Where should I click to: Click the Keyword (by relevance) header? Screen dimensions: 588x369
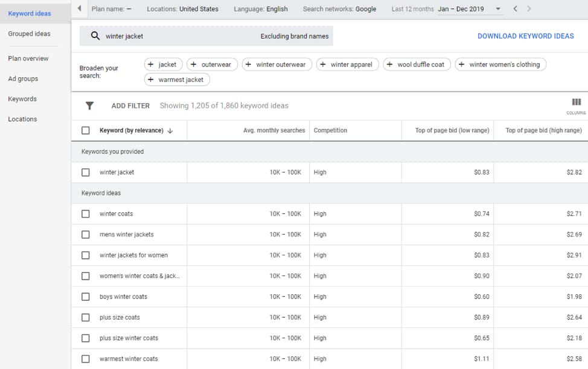tap(131, 130)
